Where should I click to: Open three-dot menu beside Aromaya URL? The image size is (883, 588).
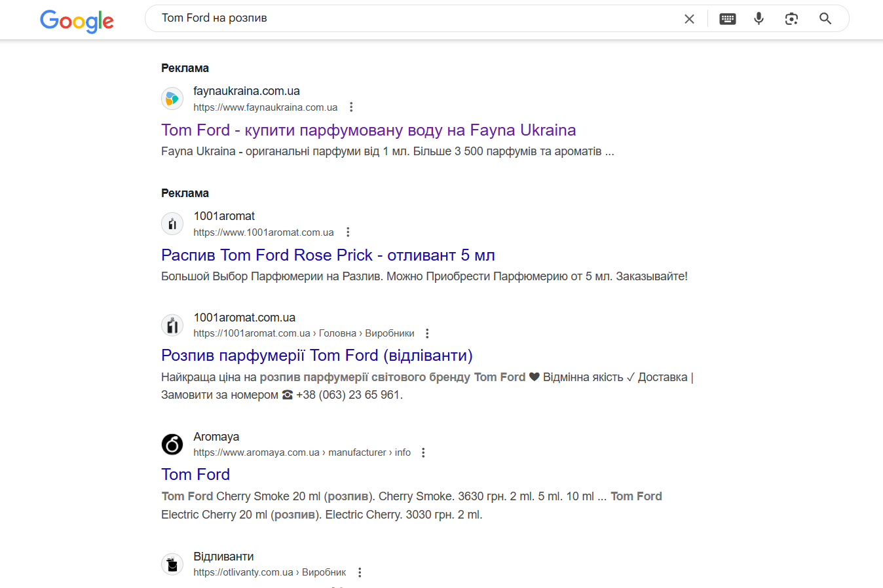423,452
